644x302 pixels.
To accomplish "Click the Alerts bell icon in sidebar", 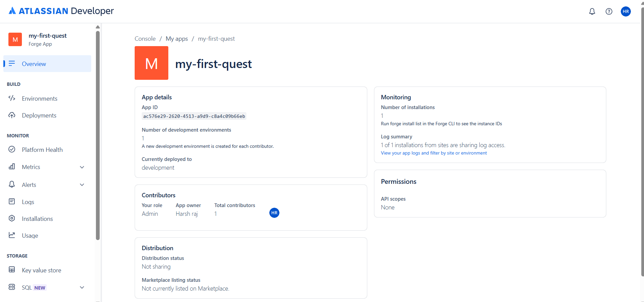I will (x=12, y=184).
